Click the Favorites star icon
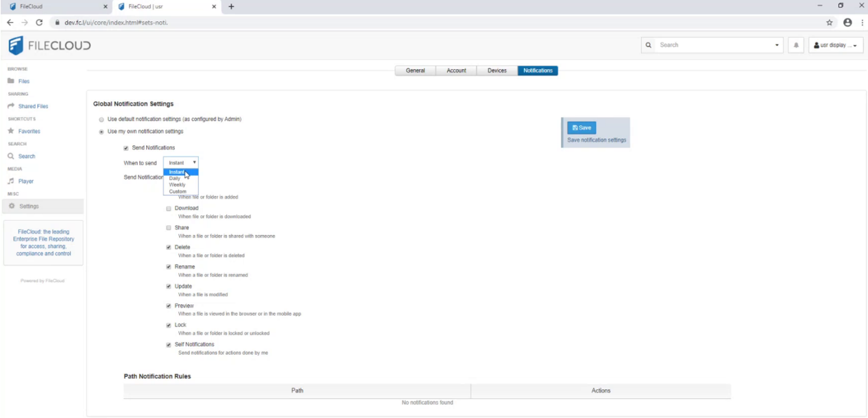Viewport: 868px width, 418px height. pyautogui.click(x=11, y=131)
